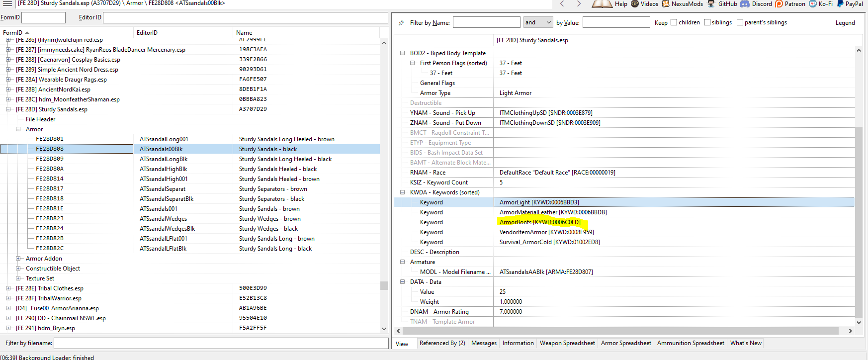Image resolution: width=868 pixels, height=360 pixels.
Task: Toggle parent's siblings checkbox
Action: pos(740,22)
